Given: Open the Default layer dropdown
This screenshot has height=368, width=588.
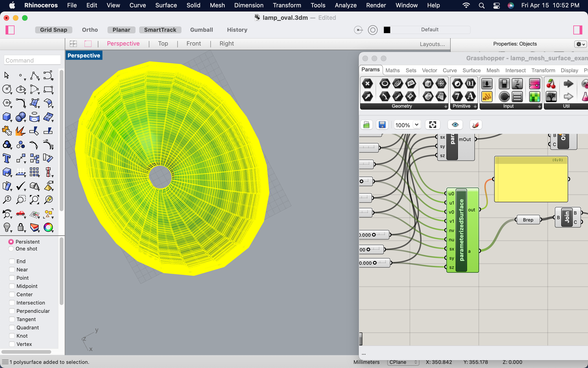Looking at the screenshot, I should point(426,30).
